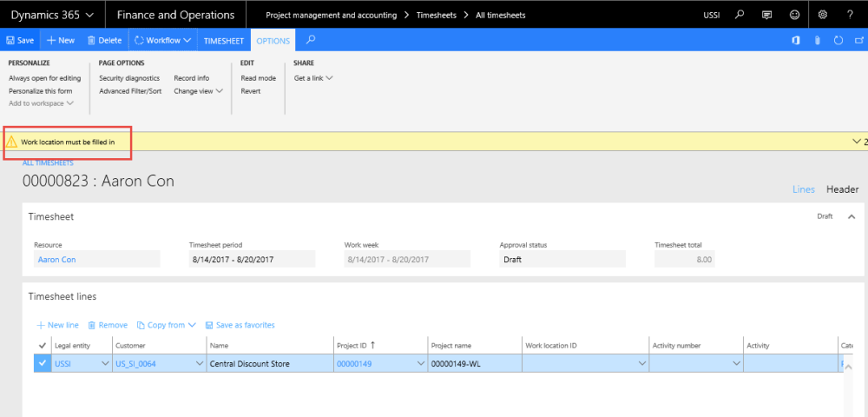
Task: Switch to the TIMESHEET tab
Action: point(224,41)
